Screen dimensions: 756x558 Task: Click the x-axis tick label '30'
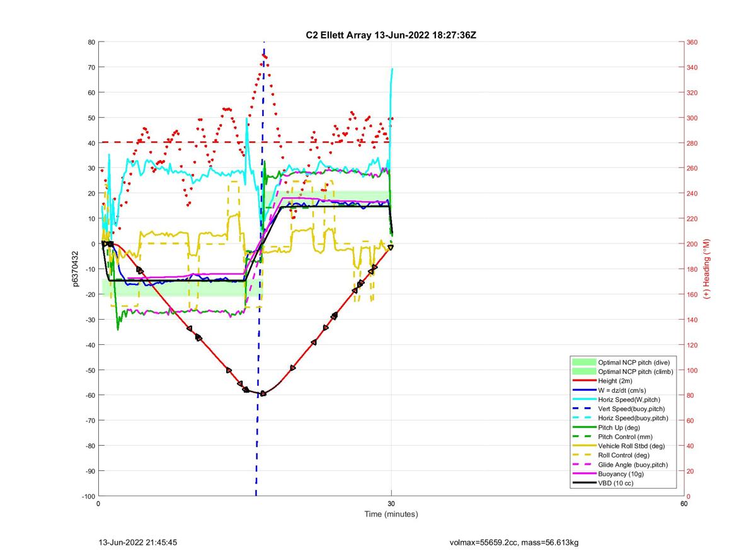pyautogui.click(x=391, y=503)
